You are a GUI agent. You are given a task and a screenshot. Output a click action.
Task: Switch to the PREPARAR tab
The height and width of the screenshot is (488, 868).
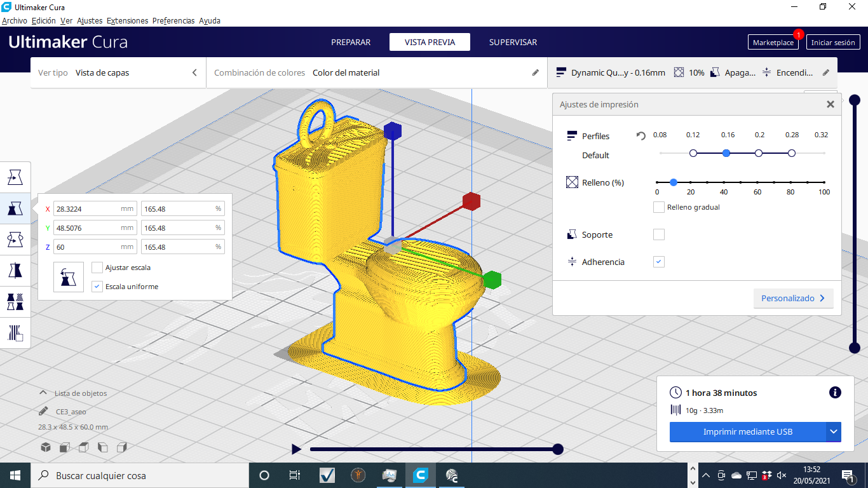click(351, 43)
